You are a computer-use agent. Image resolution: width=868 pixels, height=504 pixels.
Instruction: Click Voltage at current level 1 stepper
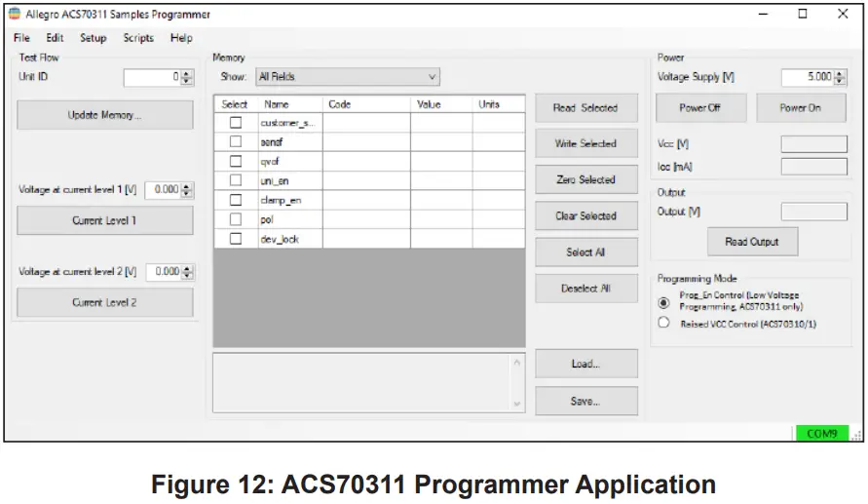[187, 190]
